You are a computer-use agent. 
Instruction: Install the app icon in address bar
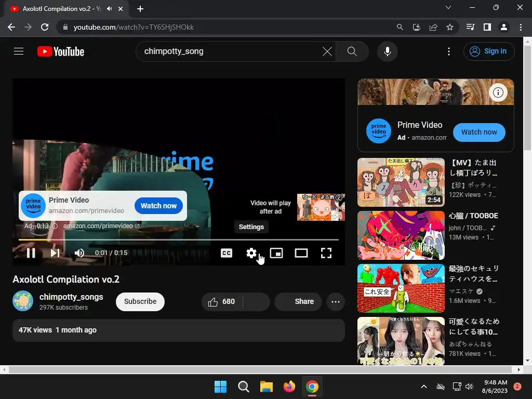tap(416, 27)
